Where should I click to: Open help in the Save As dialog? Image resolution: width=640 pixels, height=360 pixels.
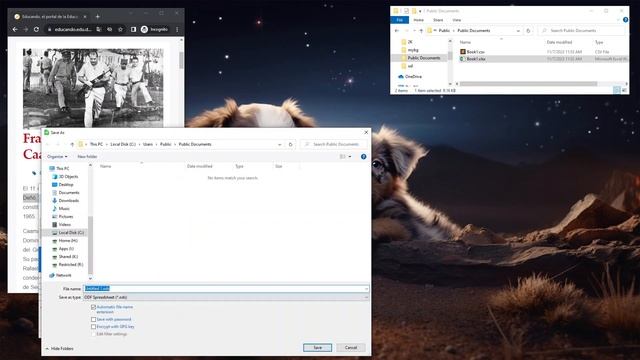point(363,157)
